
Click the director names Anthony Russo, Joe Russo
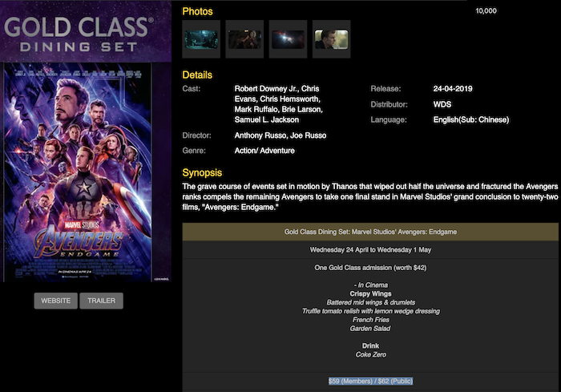click(x=280, y=135)
